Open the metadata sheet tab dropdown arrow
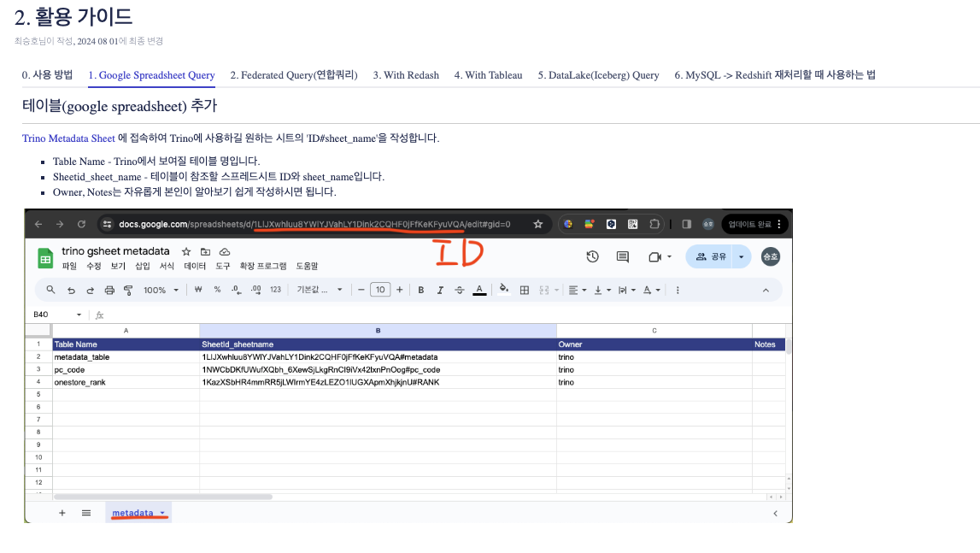Screen dimensions: 980x553 click(162, 513)
